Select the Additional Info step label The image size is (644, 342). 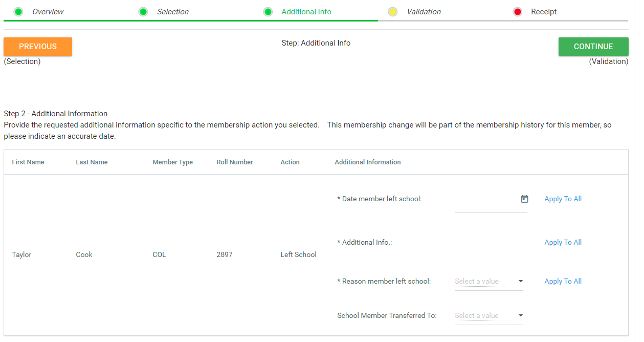pyautogui.click(x=306, y=12)
